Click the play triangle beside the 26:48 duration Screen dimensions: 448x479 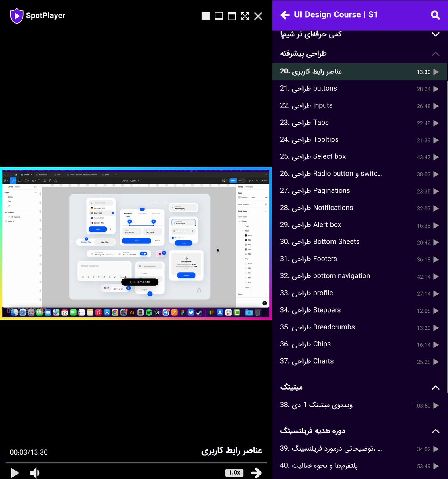click(x=436, y=106)
